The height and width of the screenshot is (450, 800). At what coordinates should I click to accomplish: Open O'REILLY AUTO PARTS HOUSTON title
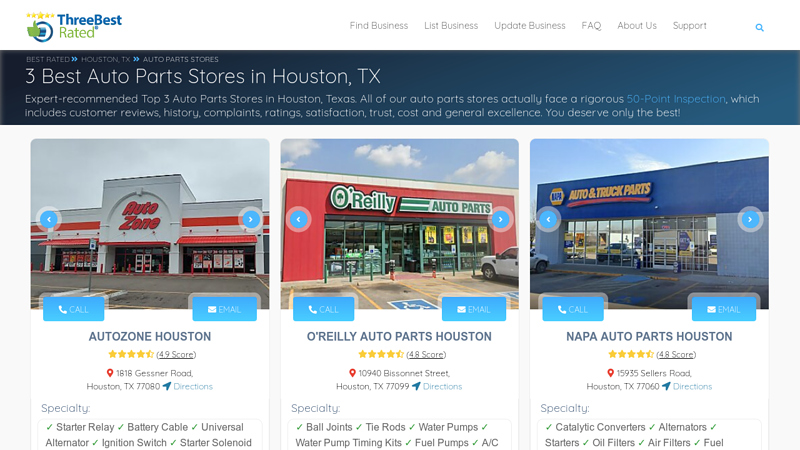coord(399,337)
